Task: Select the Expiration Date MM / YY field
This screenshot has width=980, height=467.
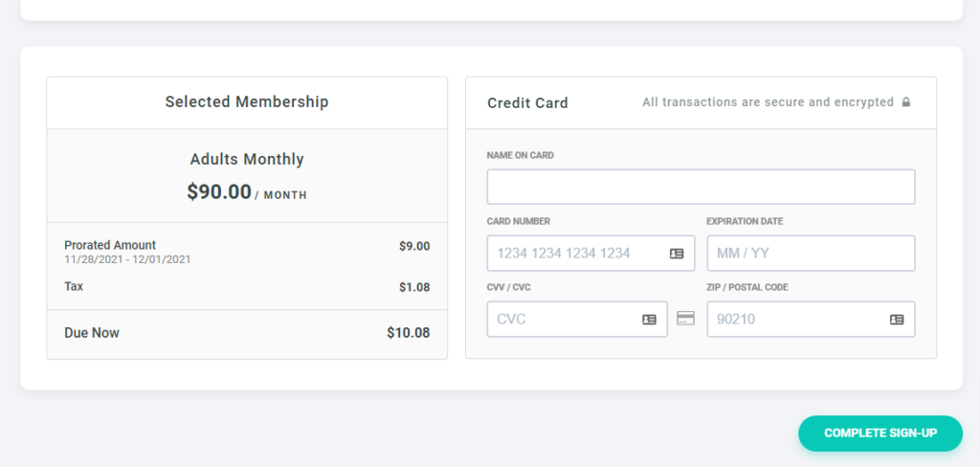Action: 811,254
